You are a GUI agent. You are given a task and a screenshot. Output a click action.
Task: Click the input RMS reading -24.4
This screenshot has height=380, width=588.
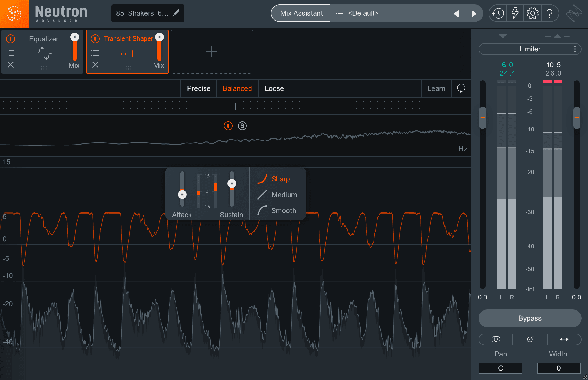point(505,73)
